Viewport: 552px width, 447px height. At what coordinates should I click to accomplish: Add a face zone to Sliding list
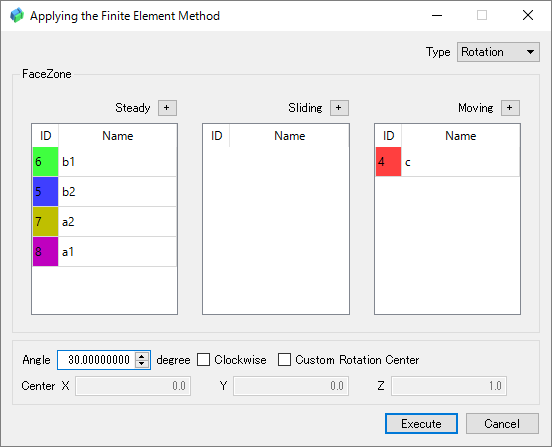pos(339,108)
